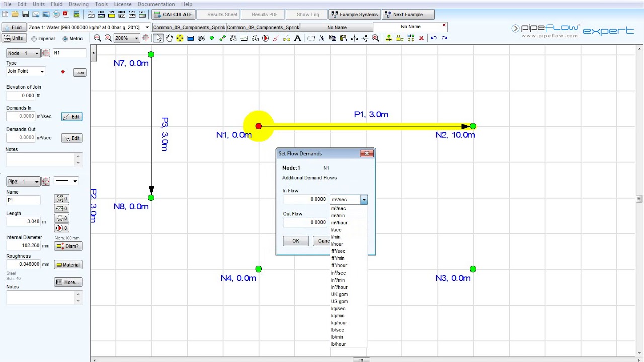
Task: Select the hand pan tool
Action: (x=169, y=38)
